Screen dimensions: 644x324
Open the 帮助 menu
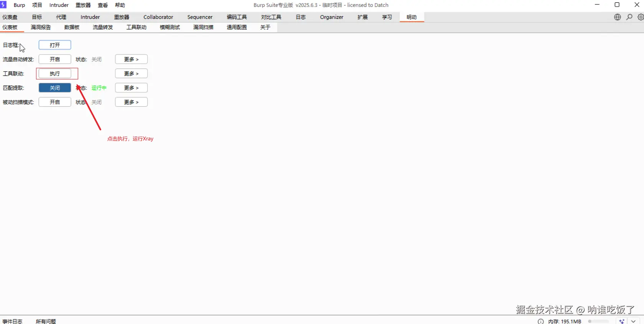(120, 5)
